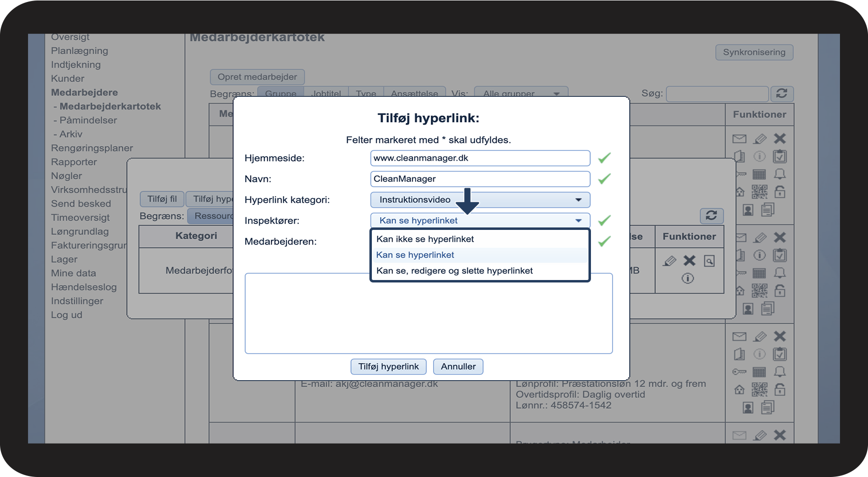The image size is (868, 477).
Task: Open the Alle grupper dropdown
Action: pyautogui.click(x=521, y=93)
